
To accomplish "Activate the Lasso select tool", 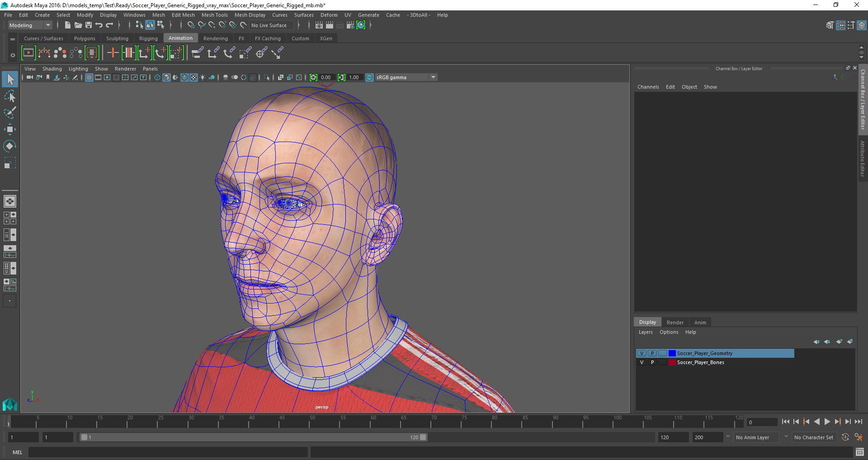I will pos(10,96).
